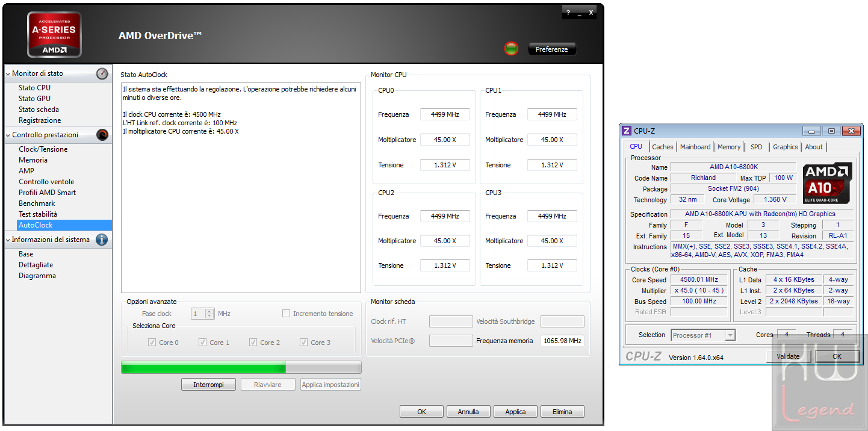This screenshot has height=431, width=868.
Task: Switch to the Mainboard tab in CPU-Z
Action: pos(695,147)
